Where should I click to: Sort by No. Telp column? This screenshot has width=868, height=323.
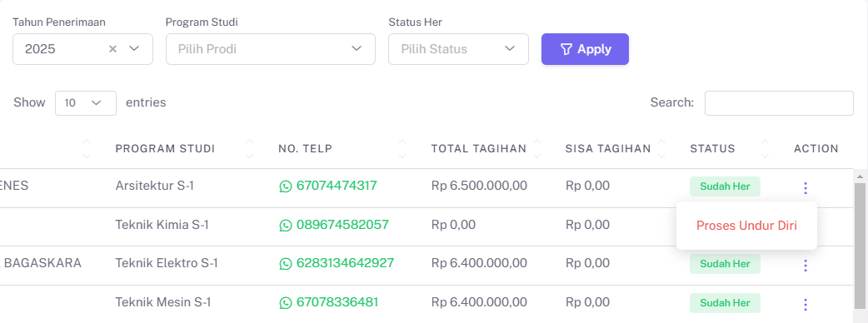coord(402,148)
